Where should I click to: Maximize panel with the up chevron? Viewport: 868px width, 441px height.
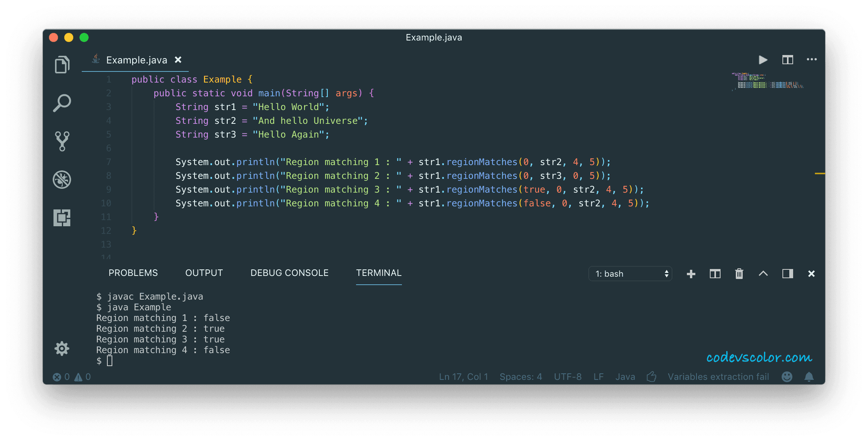(x=763, y=274)
